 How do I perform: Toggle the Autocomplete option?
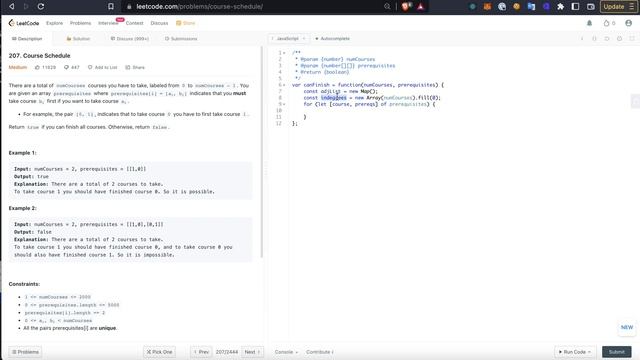(x=332, y=38)
